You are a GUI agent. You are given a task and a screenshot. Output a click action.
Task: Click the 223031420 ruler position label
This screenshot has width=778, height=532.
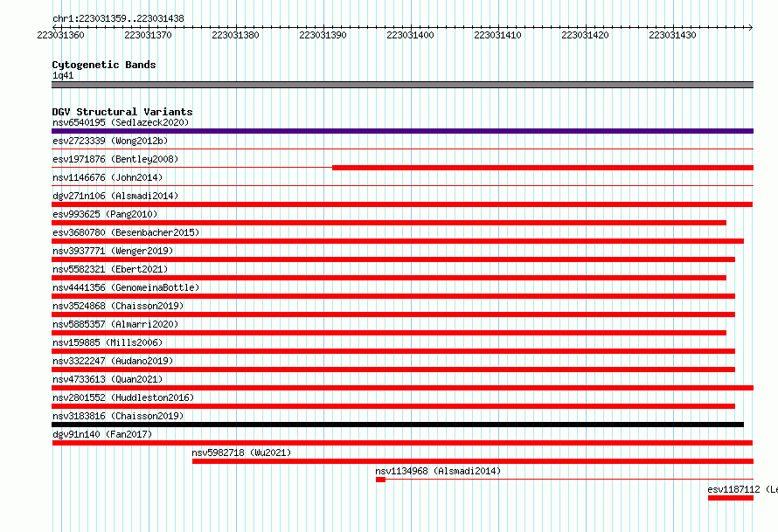pos(585,35)
